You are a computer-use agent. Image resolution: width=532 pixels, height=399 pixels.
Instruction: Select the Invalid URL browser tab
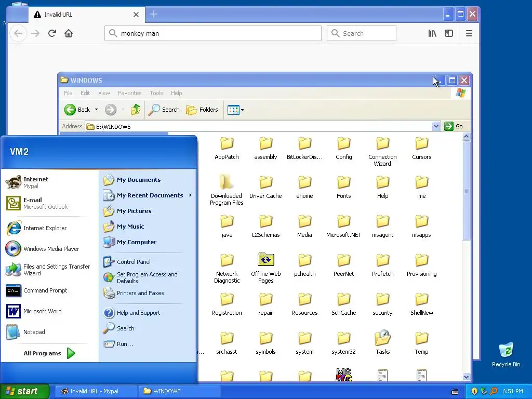[x=87, y=15]
